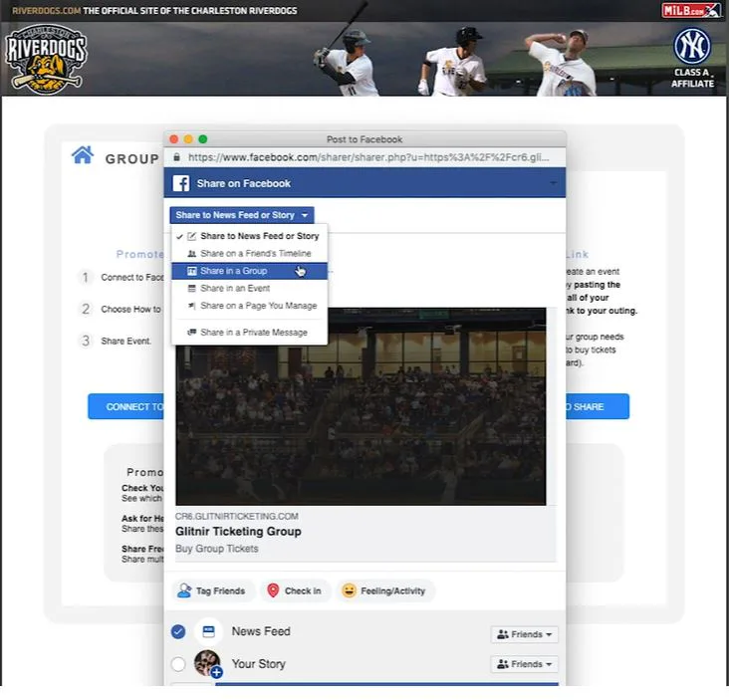The width and height of the screenshot is (729, 700).
Task: Open Your Story Friends audience dropdown
Action: click(524, 664)
